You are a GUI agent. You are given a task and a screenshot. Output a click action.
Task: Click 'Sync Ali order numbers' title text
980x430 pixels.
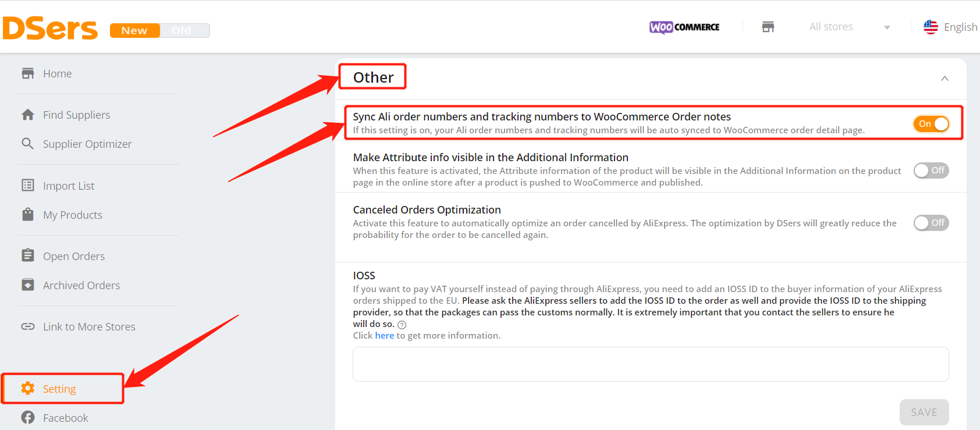(542, 116)
